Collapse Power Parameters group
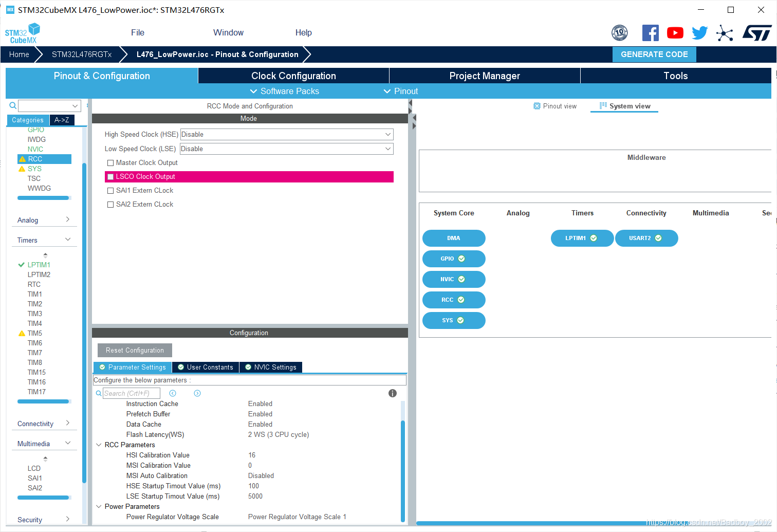Image resolution: width=777 pixels, height=532 pixels. (99, 506)
